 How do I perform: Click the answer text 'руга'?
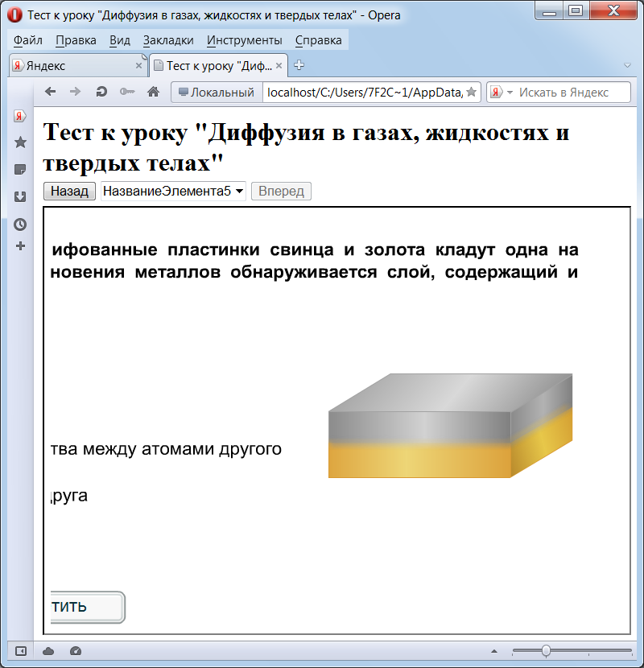click(x=69, y=495)
